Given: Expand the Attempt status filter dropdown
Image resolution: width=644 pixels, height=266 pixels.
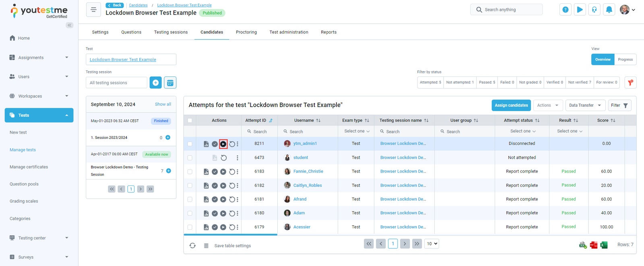Looking at the screenshot, I should click(x=522, y=131).
